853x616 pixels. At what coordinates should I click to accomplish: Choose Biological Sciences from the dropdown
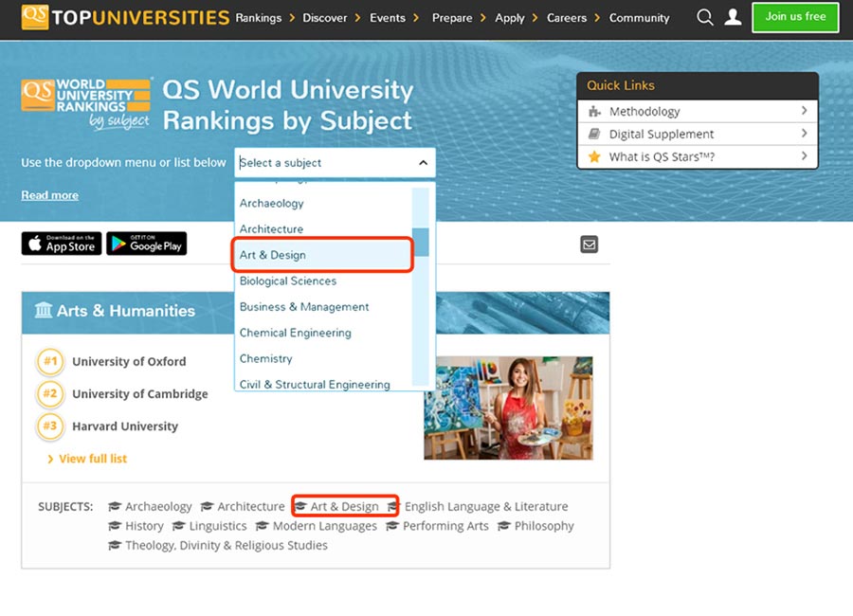pos(324,281)
